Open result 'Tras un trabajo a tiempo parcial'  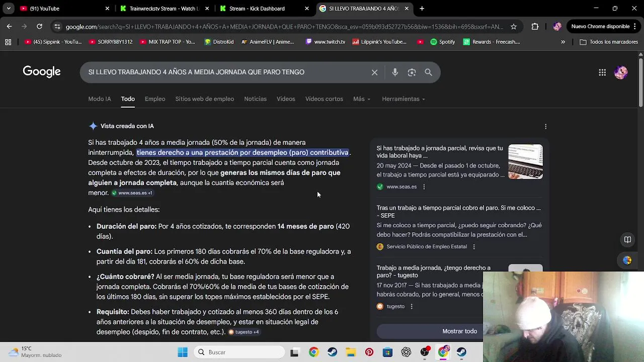tap(459, 212)
